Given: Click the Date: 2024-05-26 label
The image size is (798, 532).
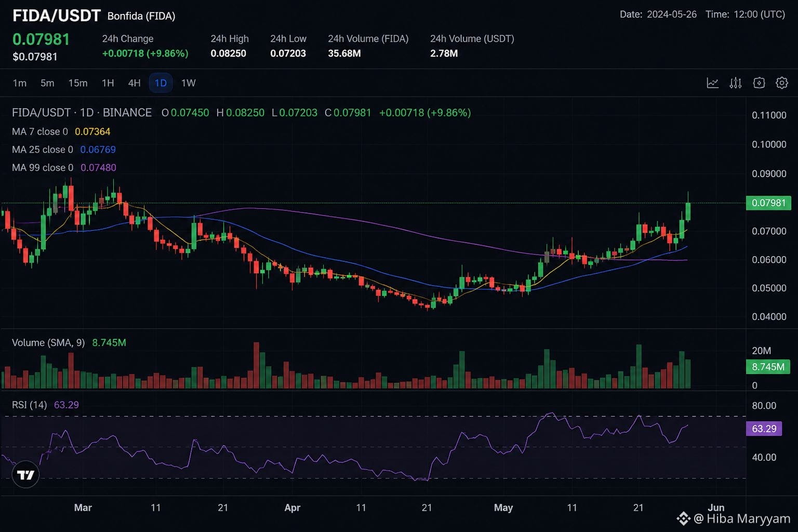Looking at the screenshot, I should (658, 15).
